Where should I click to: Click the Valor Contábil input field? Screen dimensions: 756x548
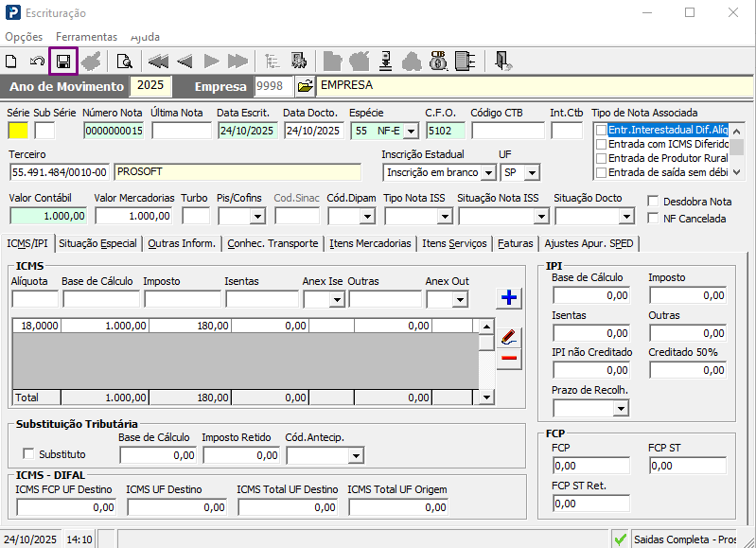pyautogui.click(x=47, y=216)
